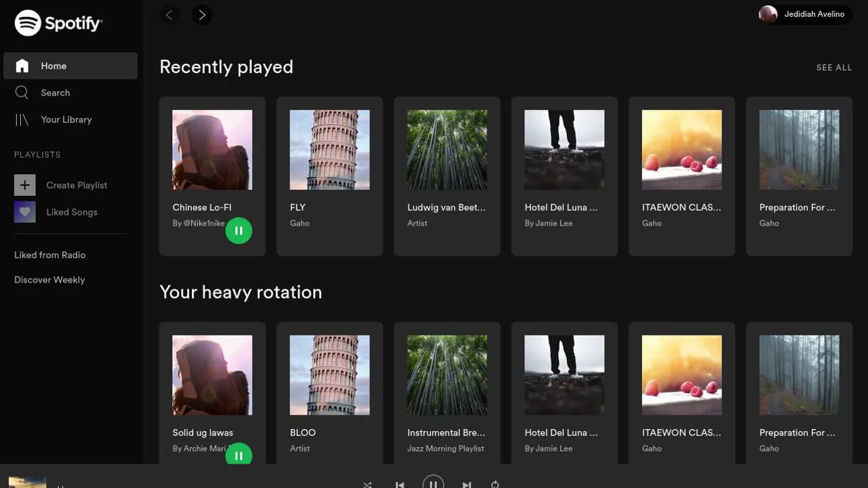Click the BLOO title text
Viewport: 868px width, 488px height.
(302, 432)
